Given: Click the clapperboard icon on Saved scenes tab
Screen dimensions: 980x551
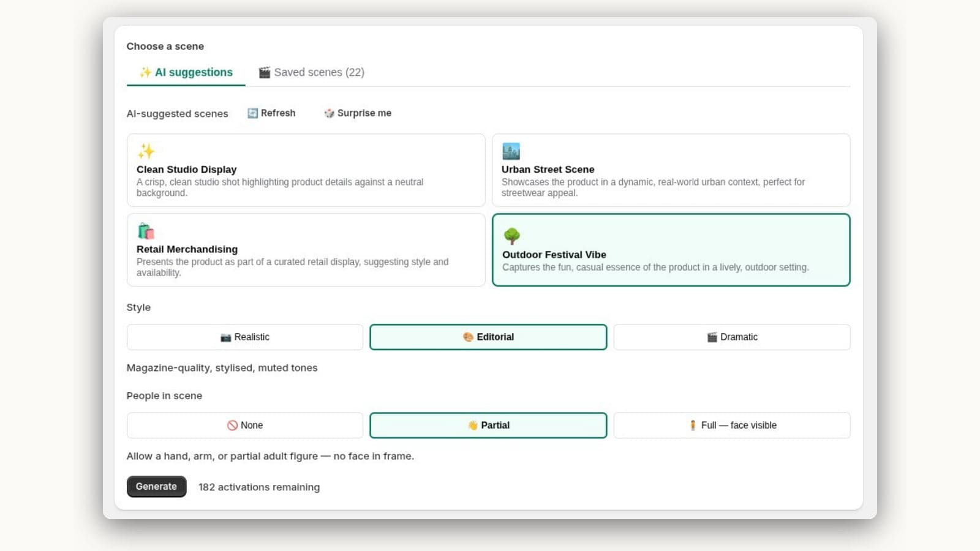Looking at the screenshot, I should pos(265,72).
